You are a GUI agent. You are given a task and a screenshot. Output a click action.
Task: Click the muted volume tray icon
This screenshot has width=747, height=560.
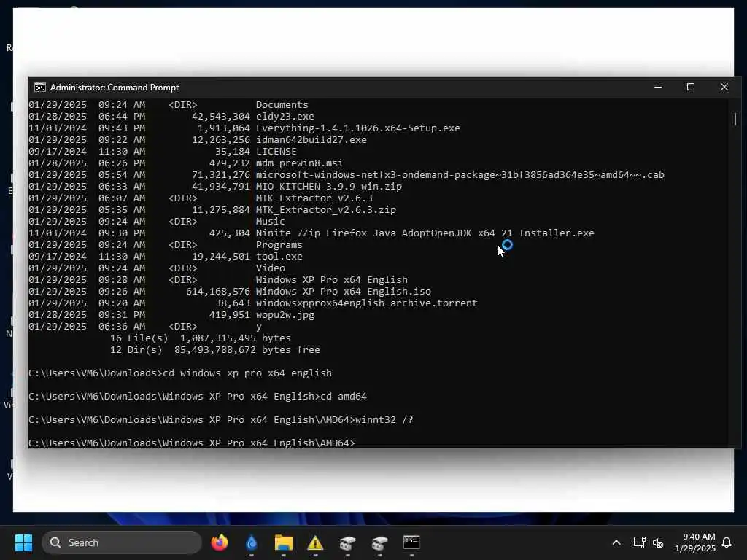(659, 542)
